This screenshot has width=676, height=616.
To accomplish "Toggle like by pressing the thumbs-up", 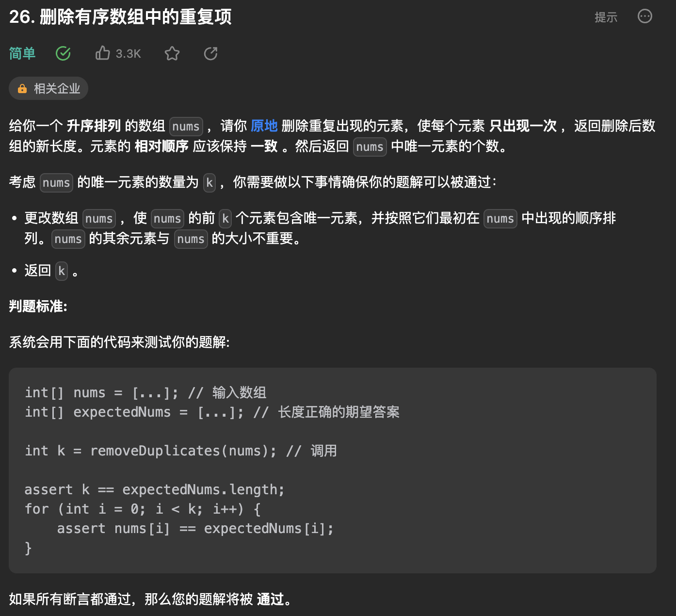I will coord(102,53).
